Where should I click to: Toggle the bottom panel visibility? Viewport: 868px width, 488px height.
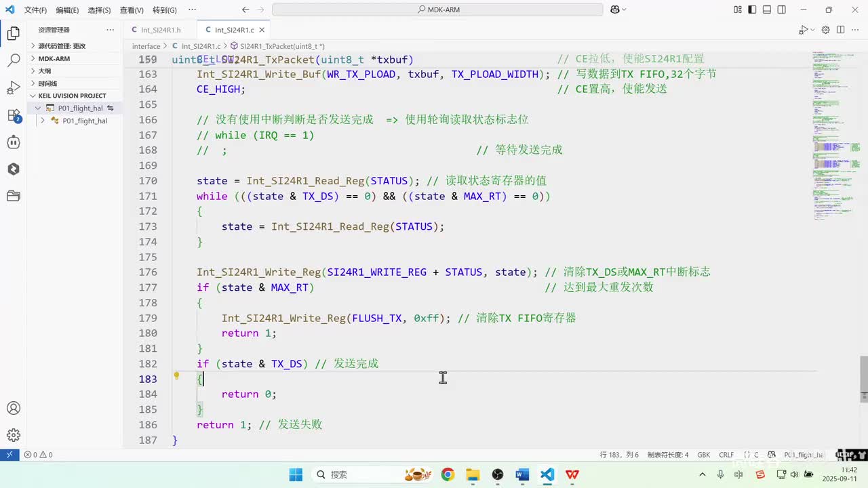767,9
